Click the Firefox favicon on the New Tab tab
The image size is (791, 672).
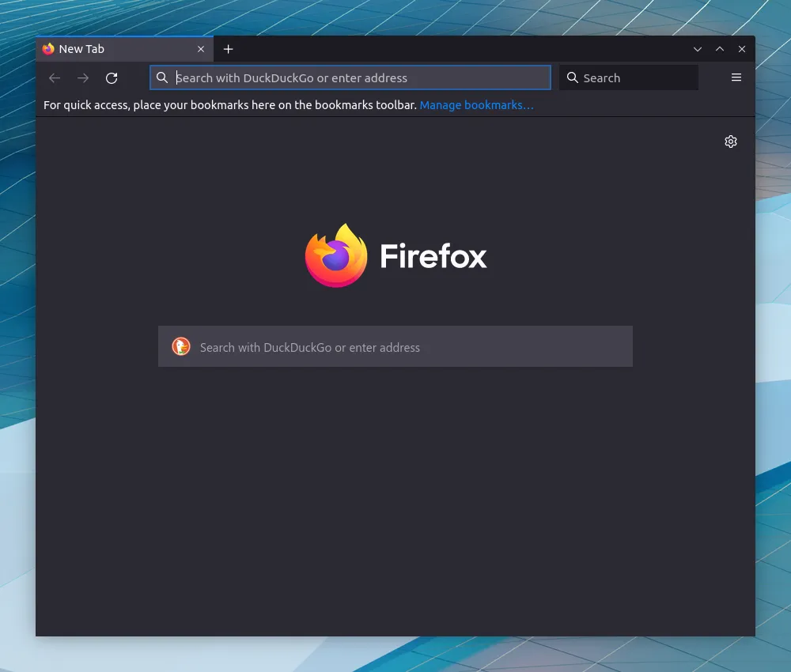pos(48,48)
